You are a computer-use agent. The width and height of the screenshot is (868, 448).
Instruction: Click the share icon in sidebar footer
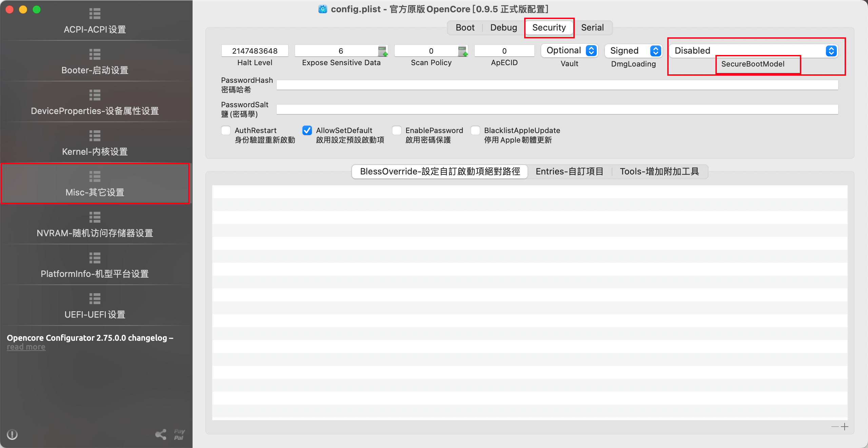tap(161, 434)
